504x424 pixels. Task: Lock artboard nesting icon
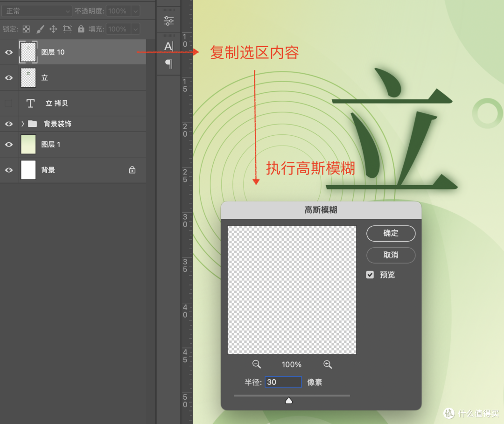(67, 29)
